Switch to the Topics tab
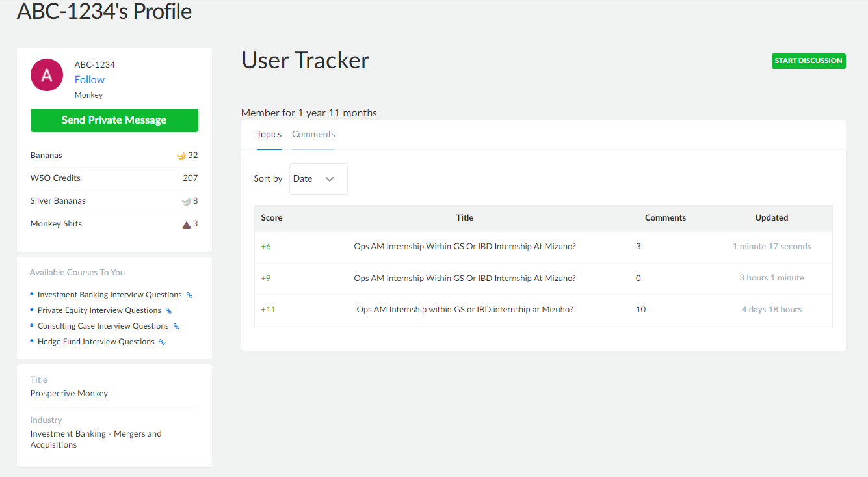This screenshot has height=477, width=868. (269, 135)
